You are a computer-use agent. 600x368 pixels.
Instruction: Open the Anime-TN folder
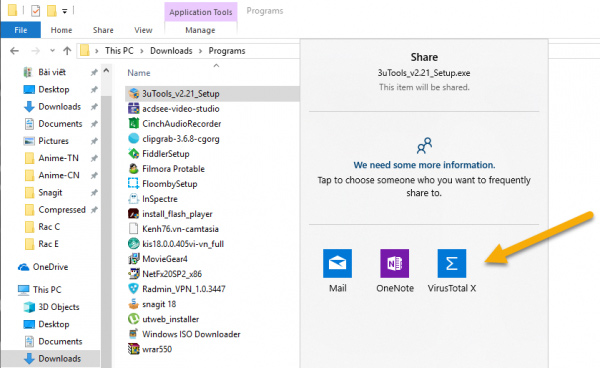(x=58, y=158)
